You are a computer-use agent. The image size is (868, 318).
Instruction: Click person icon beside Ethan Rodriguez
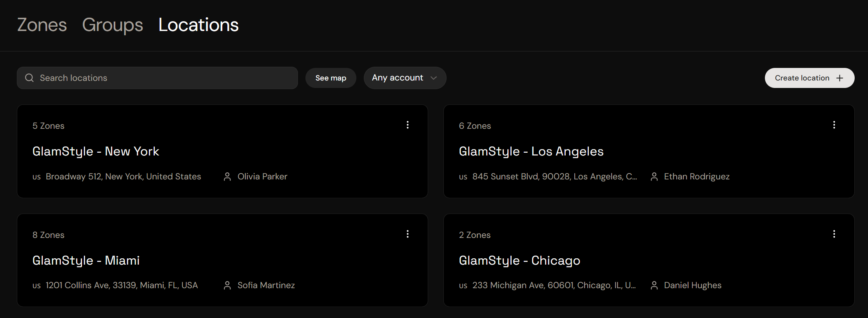pyautogui.click(x=654, y=177)
